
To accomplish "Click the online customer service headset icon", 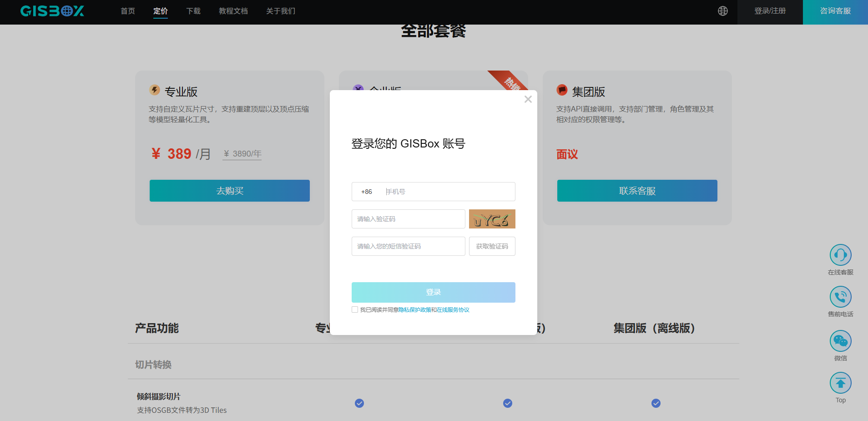I will tap(840, 255).
